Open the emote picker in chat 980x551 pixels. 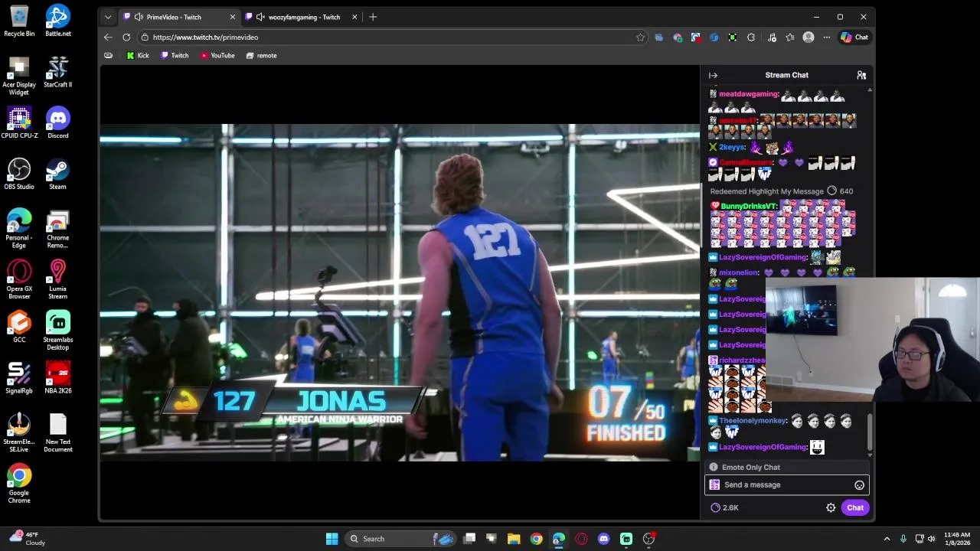(859, 485)
